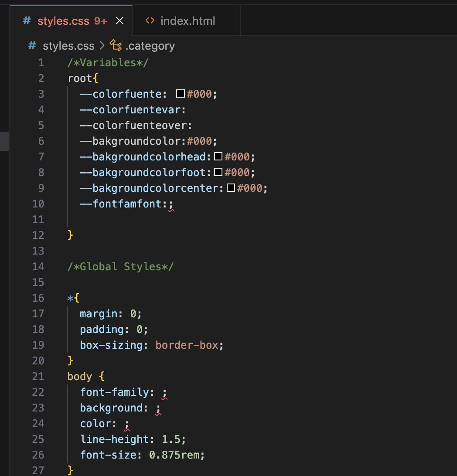Viewport: 457px width, 476px height.
Task: Switch to the index.html tab
Action: pyautogui.click(x=186, y=20)
